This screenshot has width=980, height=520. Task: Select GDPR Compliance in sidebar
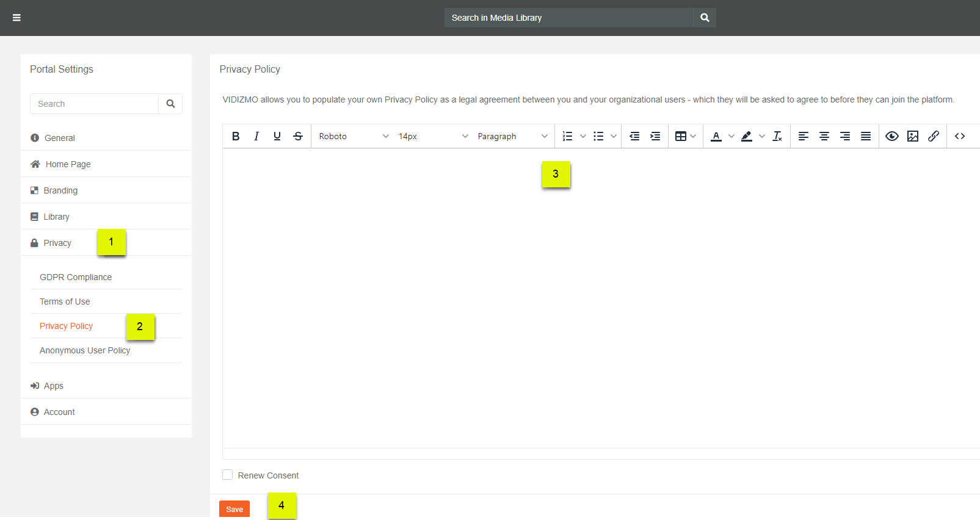[x=76, y=277]
